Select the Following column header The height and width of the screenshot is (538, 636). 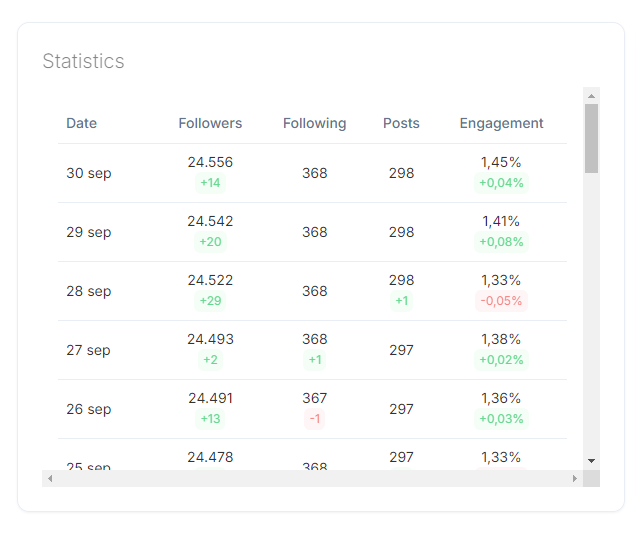click(314, 123)
